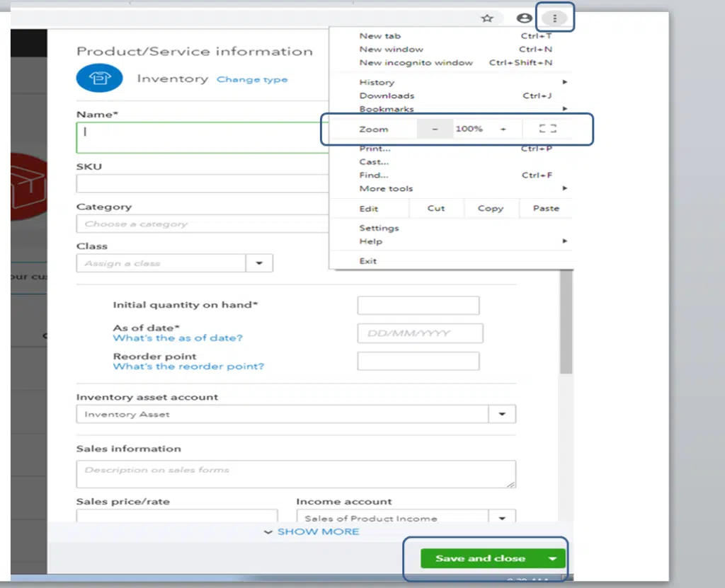
Task: Click the Change type link
Action: [x=252, y=79]
